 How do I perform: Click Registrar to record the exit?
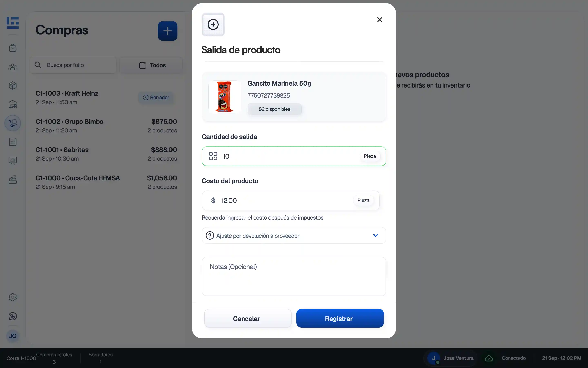[x=340, y=318]
